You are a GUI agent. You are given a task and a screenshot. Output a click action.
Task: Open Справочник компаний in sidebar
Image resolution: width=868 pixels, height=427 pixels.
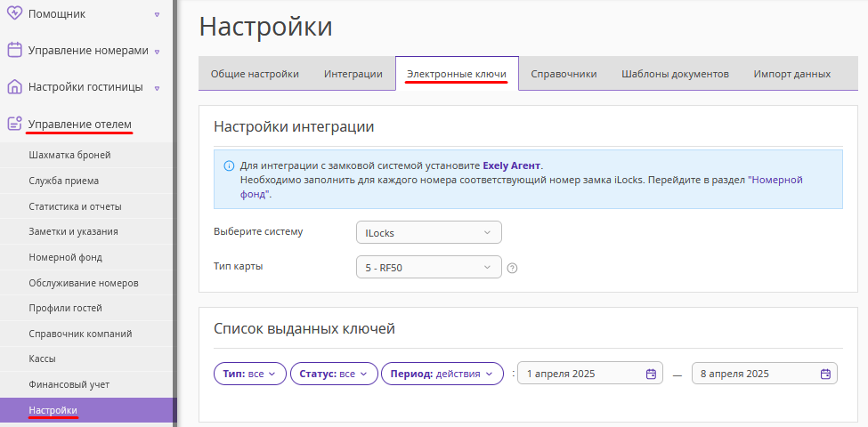coord(87,334)
